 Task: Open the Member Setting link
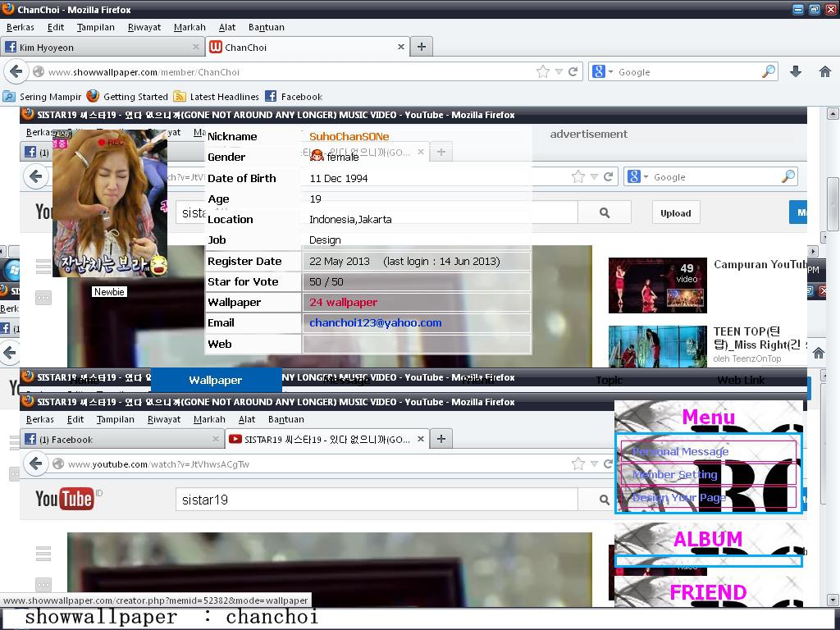coord(675,475)
